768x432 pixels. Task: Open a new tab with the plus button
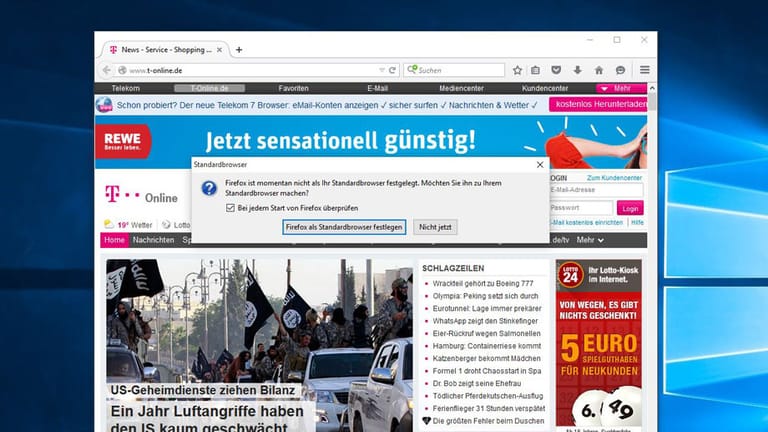click(239, 49)
